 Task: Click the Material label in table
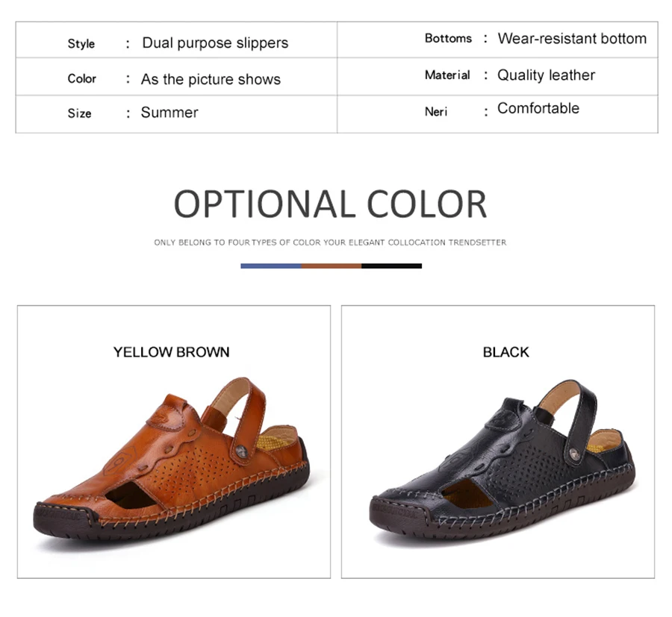coord(447,75)
